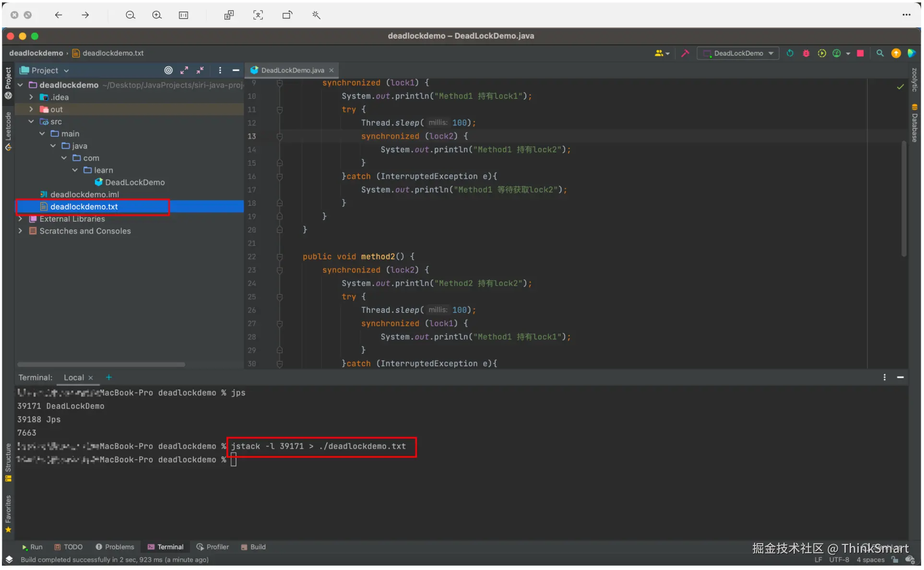This screenshot has width=924, height=570.
Task: Click the Build project hammer icon
Action: coord(685,53)
